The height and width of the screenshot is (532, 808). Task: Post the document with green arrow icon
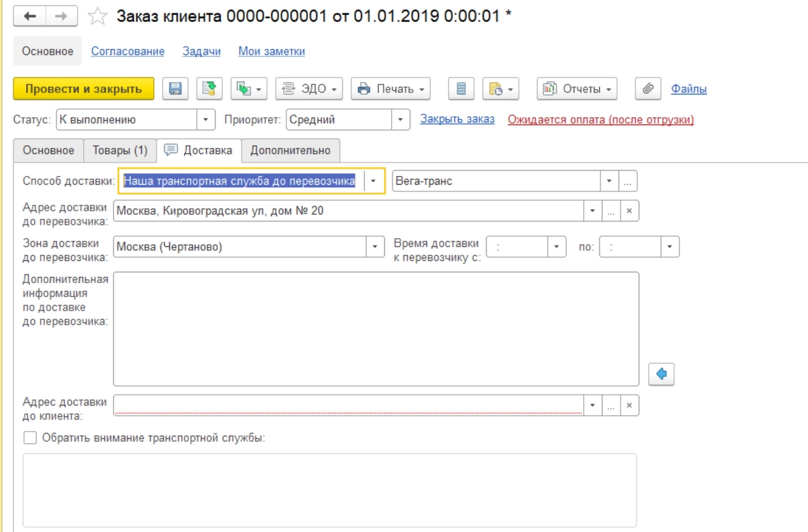pos(210,88)
